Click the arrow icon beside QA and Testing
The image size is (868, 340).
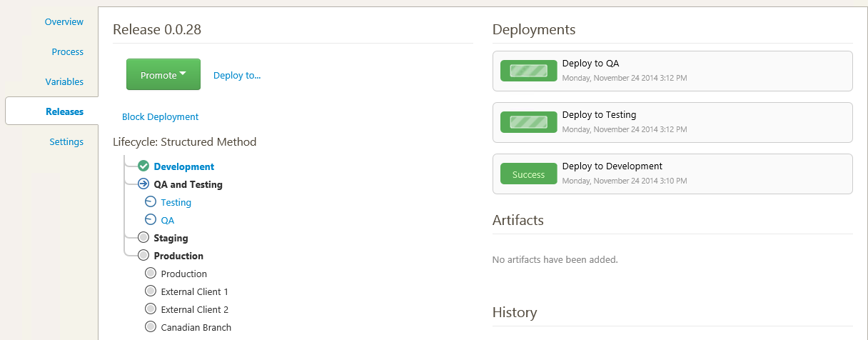click(143, 184)
